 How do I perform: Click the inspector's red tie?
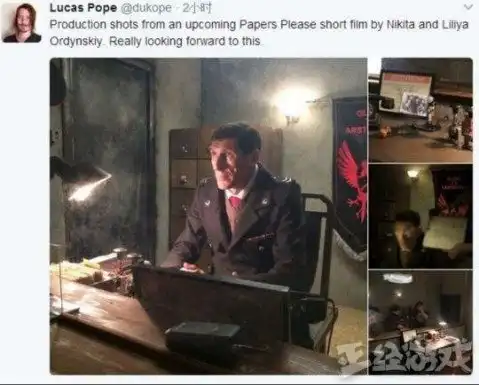tap(235, 203)
